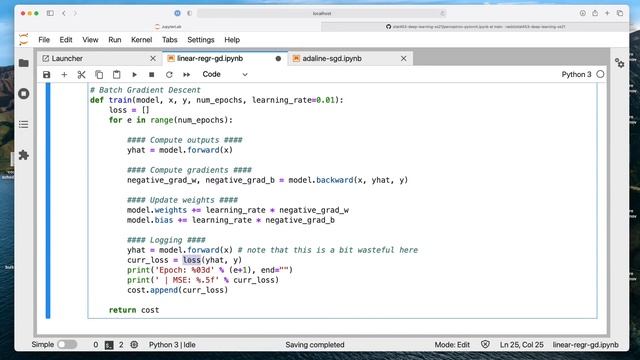
Task: Interrupt the kernel with stop button
Action: 151,75
